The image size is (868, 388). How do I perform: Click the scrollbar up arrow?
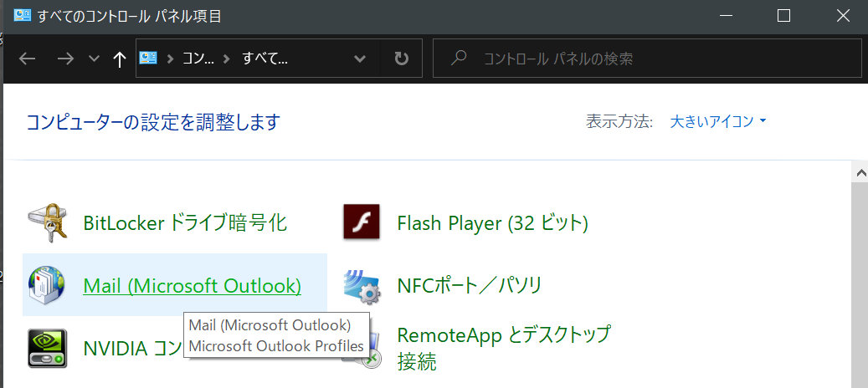coord(860,173)
